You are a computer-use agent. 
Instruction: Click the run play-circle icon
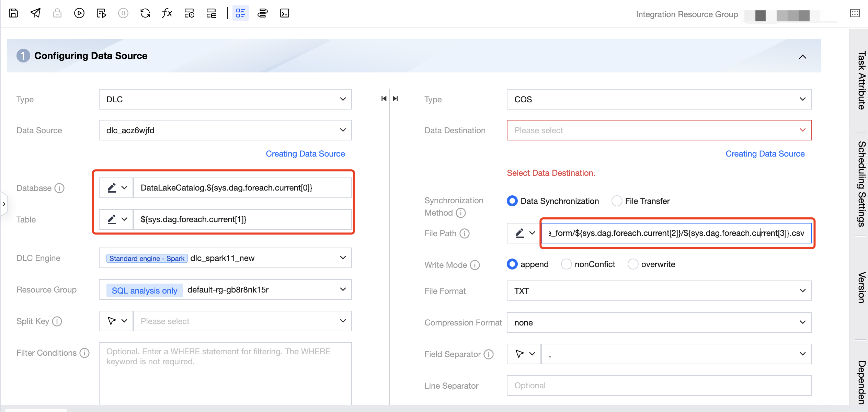(79, 13)
